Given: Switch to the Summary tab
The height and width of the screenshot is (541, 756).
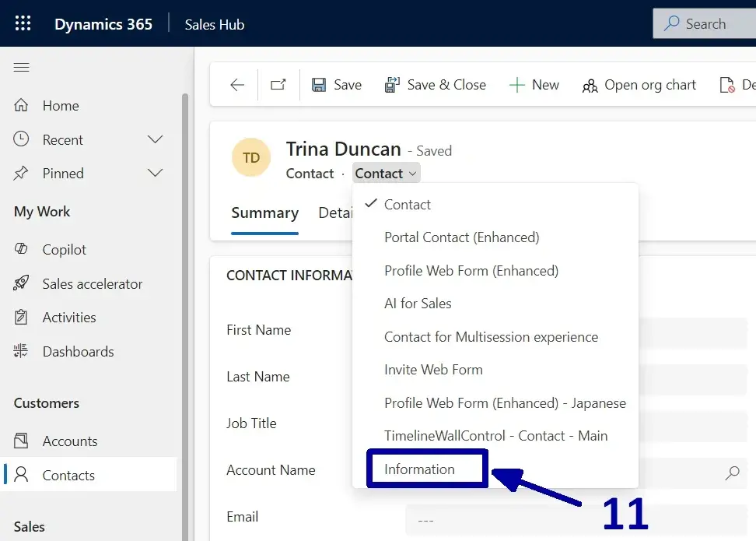Looking at the screenshot, I should pyautogui.click(x=264, y=213).
